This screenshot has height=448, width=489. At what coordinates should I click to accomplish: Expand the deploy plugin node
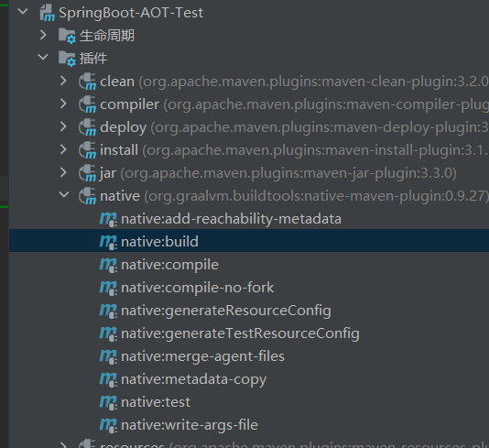63,126
